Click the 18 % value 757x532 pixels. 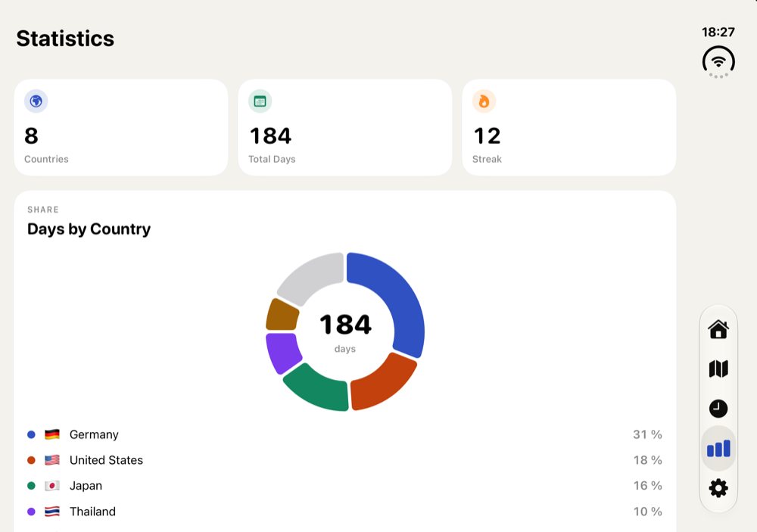click(x=647, y=460)
